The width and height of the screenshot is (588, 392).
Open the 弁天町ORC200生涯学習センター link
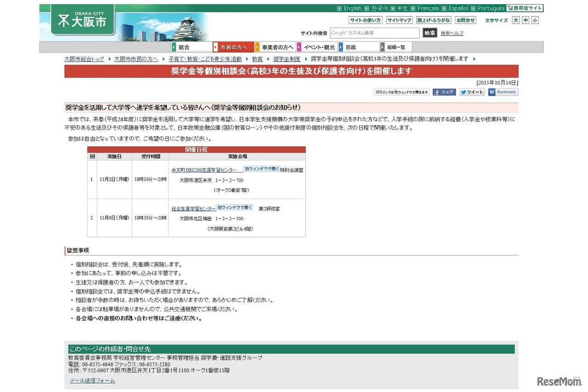click(205, 168)
